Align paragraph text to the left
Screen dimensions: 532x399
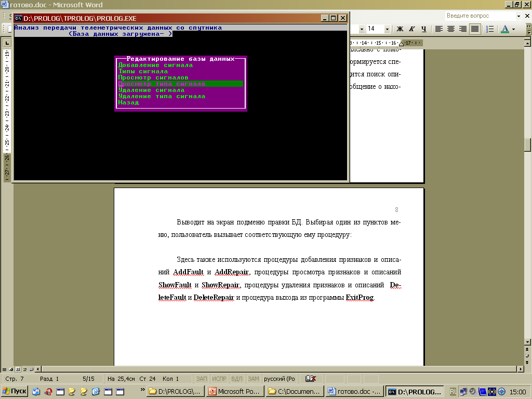(x=438, y=29)
